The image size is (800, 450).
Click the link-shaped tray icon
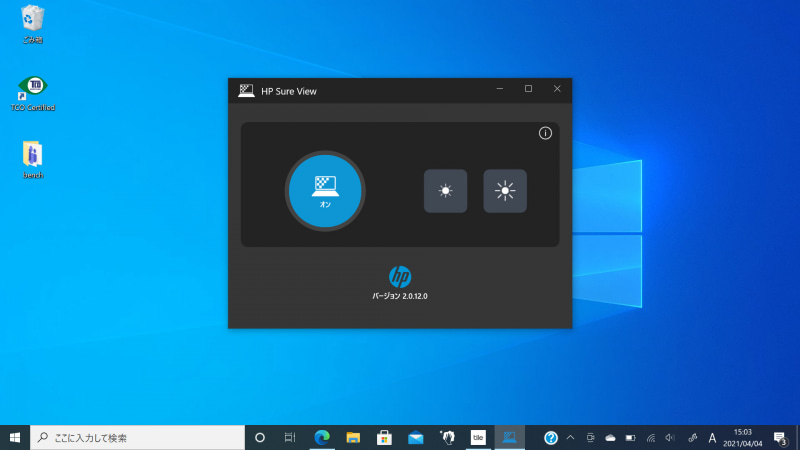[x=692, y=438]
